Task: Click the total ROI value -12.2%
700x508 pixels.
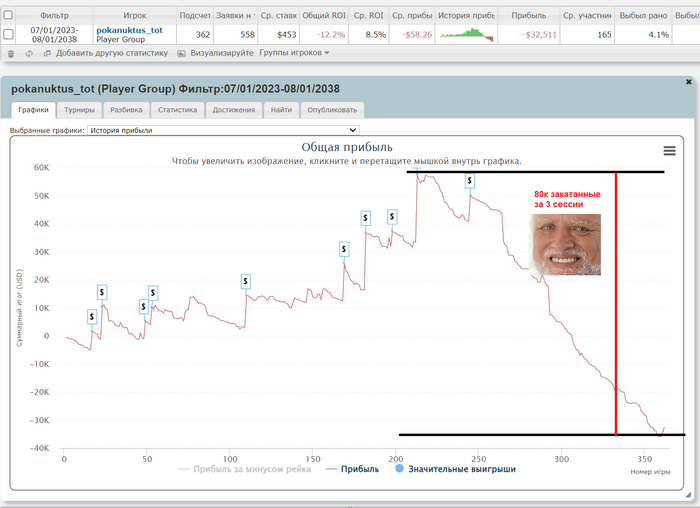Action: tap(331, 34)
